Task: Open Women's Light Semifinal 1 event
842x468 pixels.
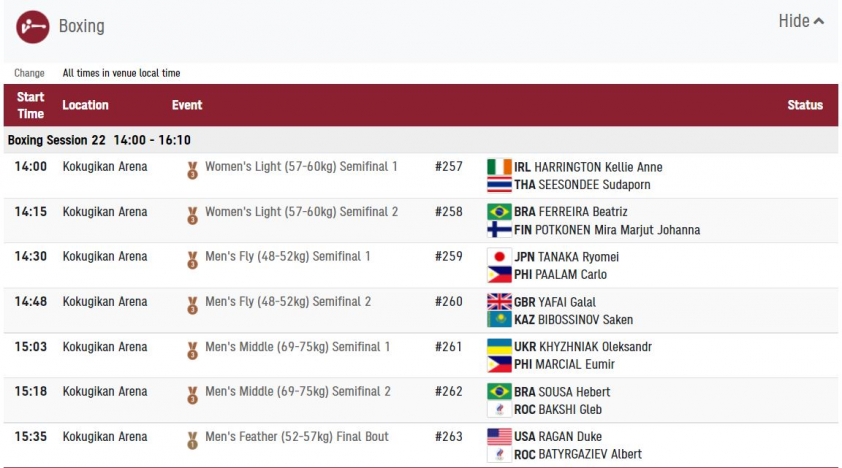Action: pyautogui.click(x=301, y=166)
